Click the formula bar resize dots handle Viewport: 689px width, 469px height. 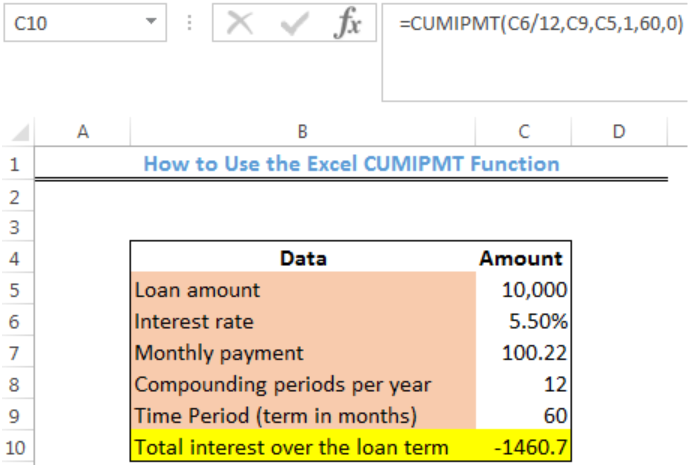[x=189, y=23]
